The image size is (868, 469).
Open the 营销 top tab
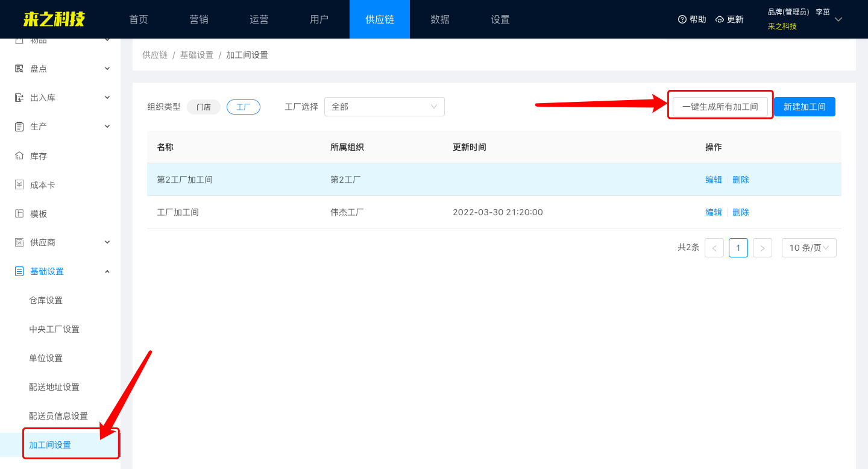tap(199, 19)
